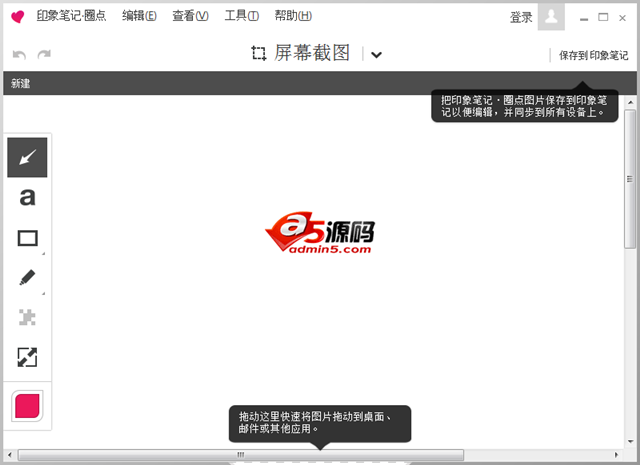
Task: Select the Text tool
Action: click(x=27, y=197)
